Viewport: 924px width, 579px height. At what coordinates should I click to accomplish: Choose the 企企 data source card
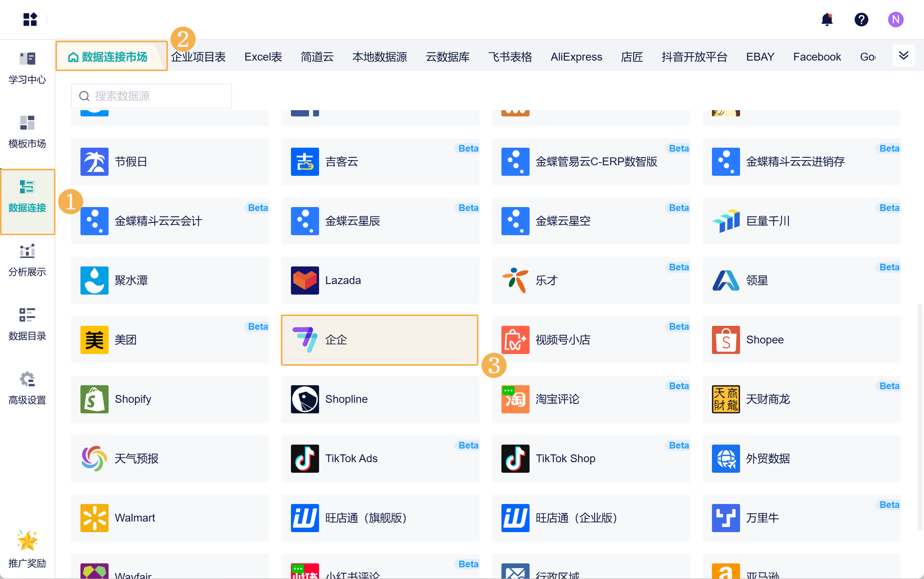click(x=380, y=340)
